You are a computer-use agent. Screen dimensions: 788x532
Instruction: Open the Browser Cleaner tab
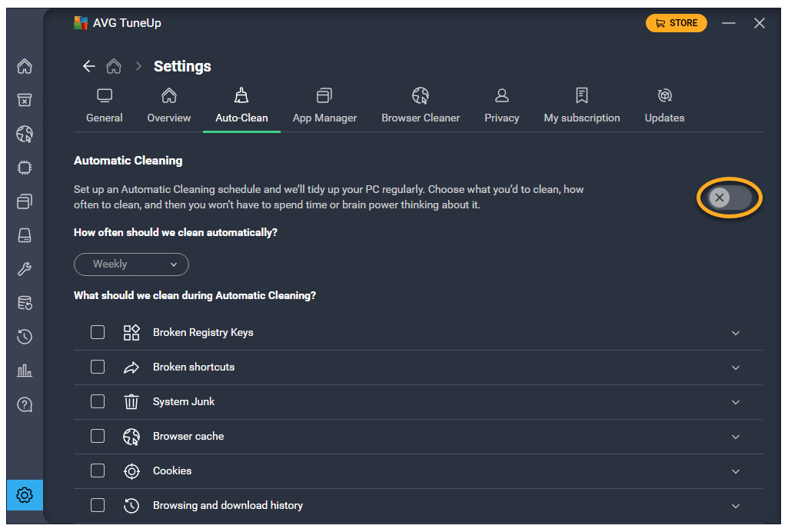tap(421, 106)
